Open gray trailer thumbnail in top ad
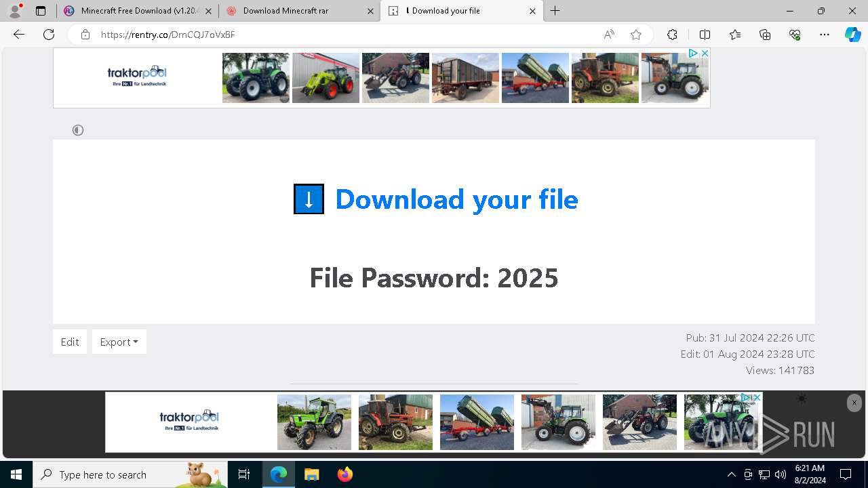 (x=465, y=78)
